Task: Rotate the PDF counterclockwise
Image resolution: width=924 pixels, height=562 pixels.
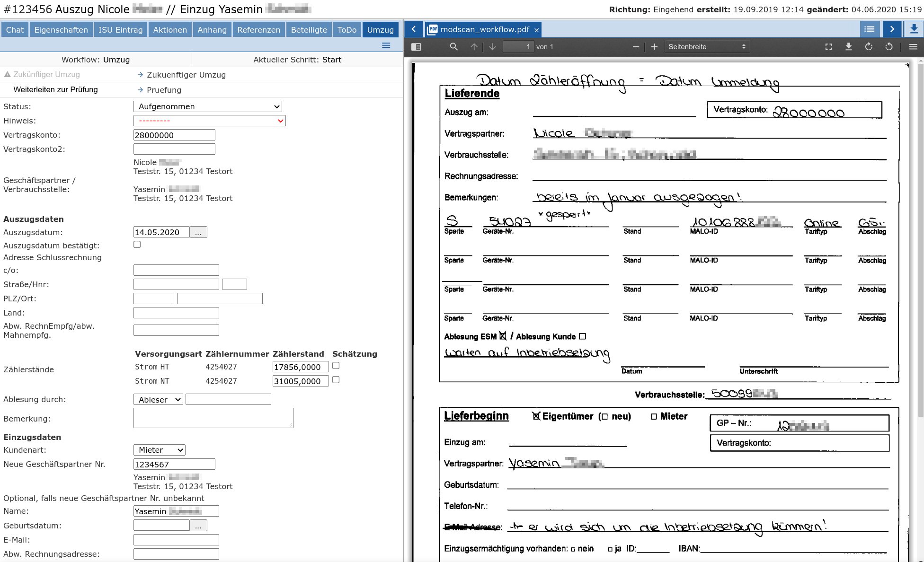Action: (889, 47)
